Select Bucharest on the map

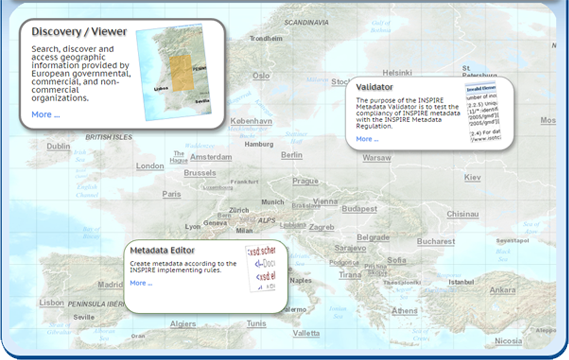[435, 241]
